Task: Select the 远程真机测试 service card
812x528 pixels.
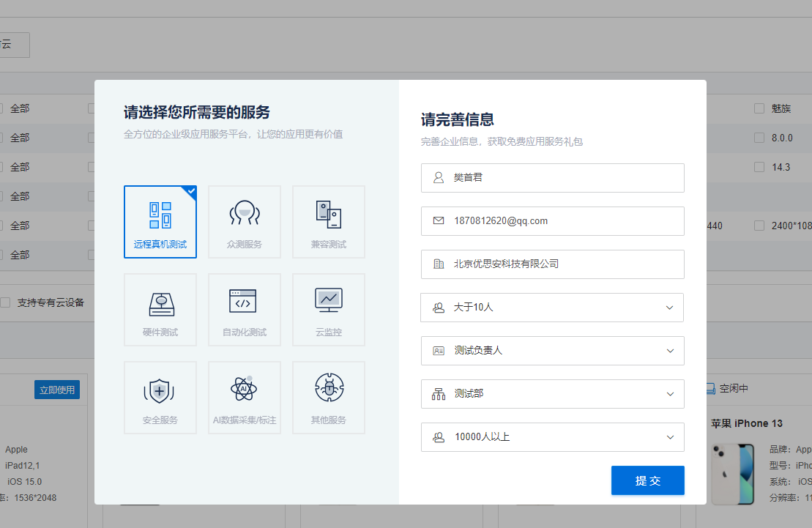Action: 160,222
